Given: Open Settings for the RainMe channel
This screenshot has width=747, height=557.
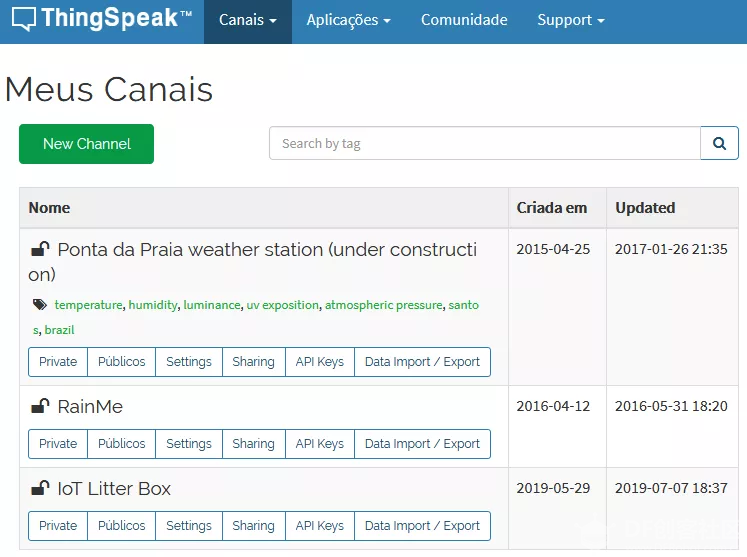Looking at the screenshot, I should (189, 444).
